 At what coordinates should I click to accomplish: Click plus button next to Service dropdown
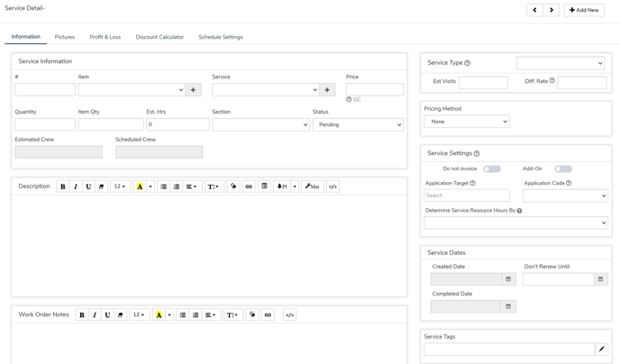[x=327, y=90]
